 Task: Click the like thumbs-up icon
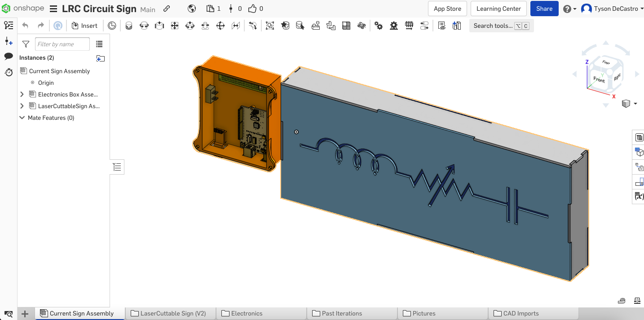252,9
